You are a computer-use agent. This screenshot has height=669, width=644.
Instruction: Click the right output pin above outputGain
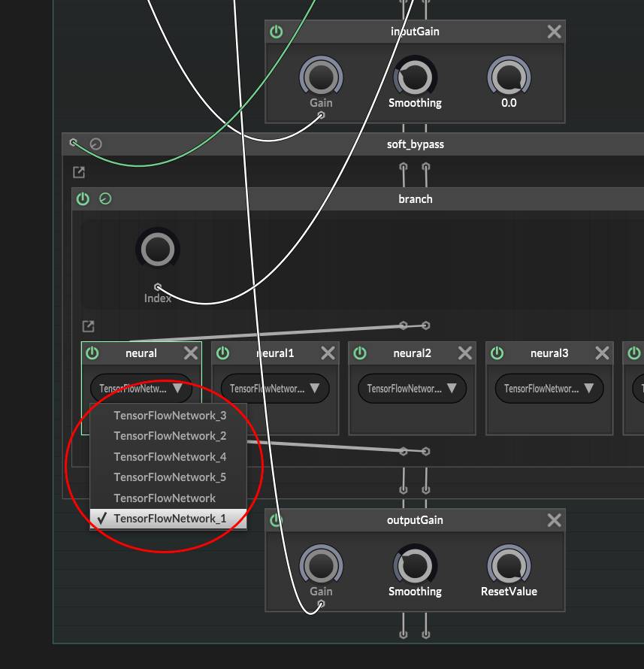pyautogui.click(x=425, y=489)
